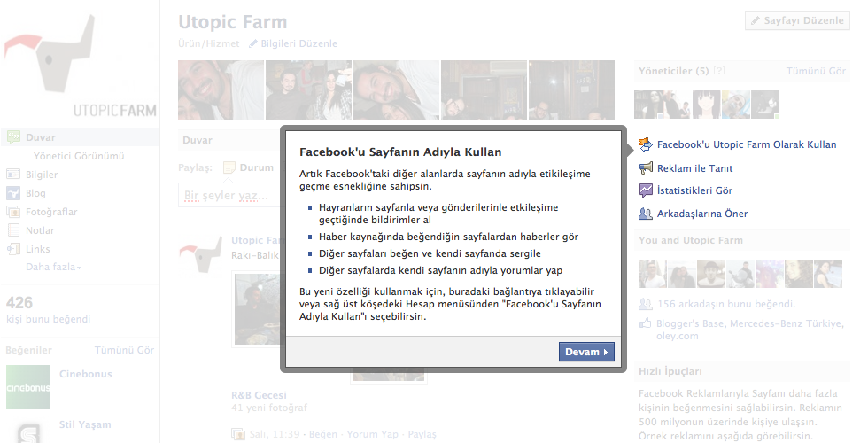Open the Stil Yaşam page link

(85, 424)
